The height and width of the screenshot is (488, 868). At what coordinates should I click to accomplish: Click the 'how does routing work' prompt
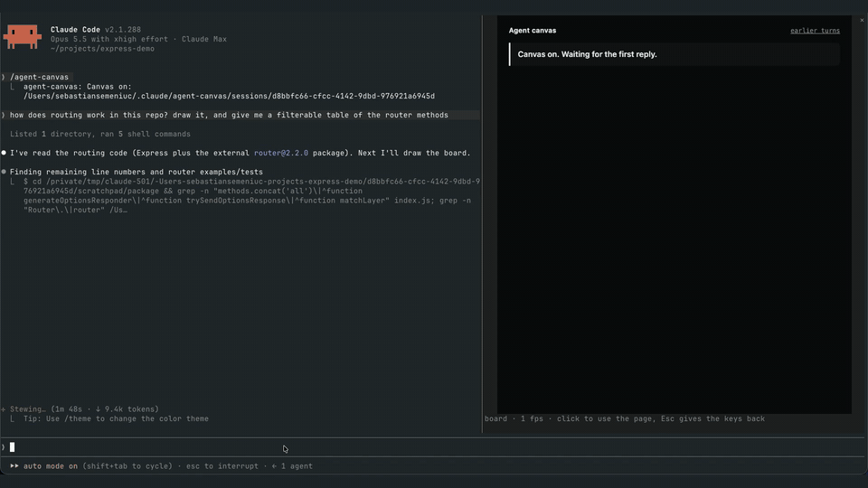pos(229,115)
